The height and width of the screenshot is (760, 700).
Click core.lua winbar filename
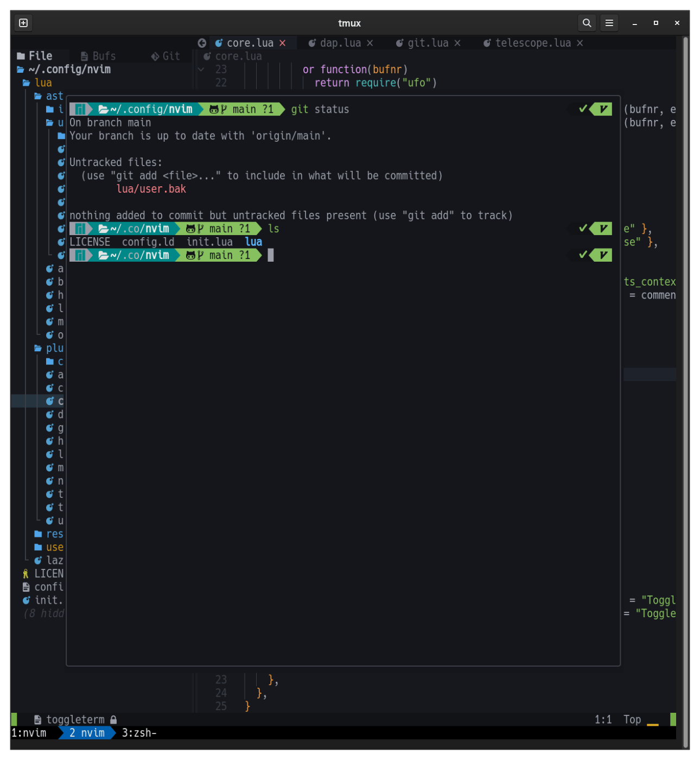[x=238, y=56]
